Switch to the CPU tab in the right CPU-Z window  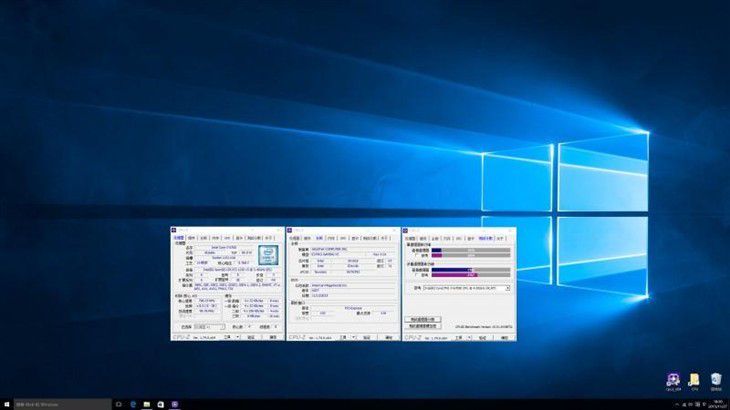(x=410, y=239)
